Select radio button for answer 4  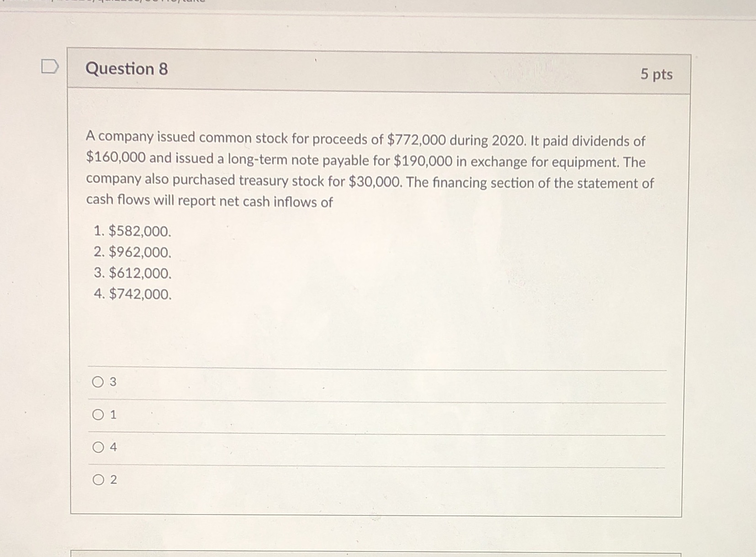pos(98,448)
